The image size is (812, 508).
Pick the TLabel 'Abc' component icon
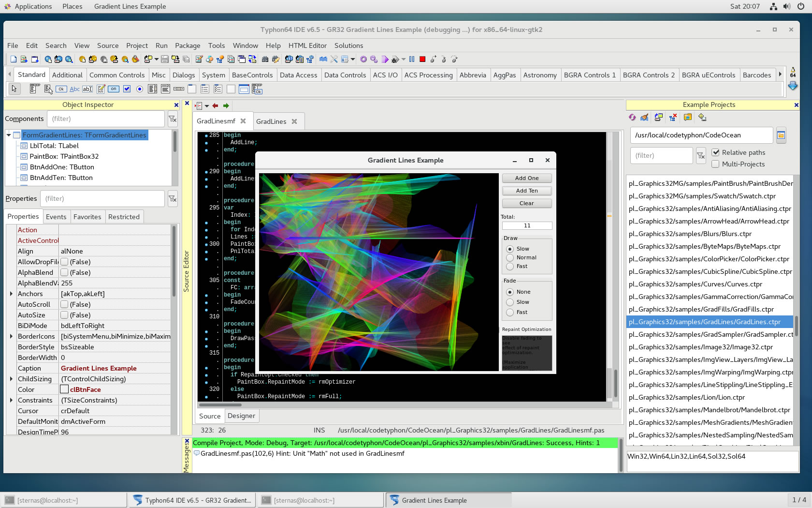coord(74,89)
